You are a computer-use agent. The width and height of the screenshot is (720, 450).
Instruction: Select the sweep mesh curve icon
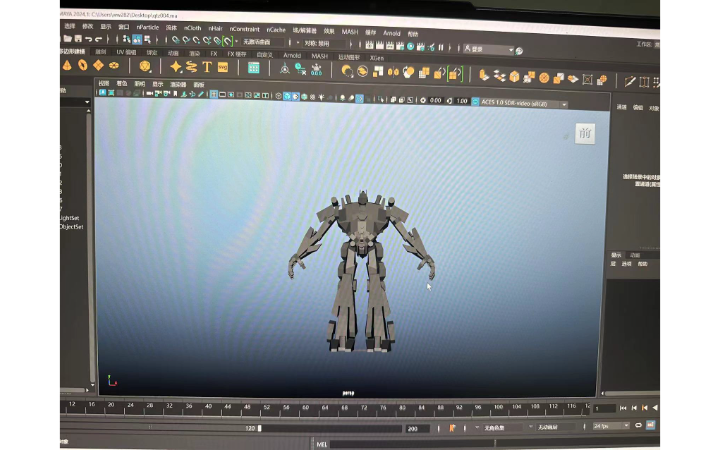coord(191,67)
